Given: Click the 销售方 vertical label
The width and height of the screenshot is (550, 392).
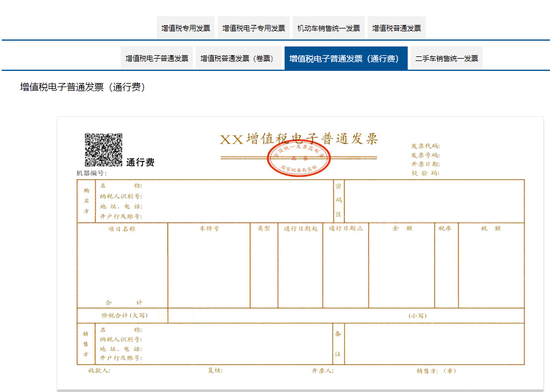Looking at the screenshot, I should [x=85, y=344].
